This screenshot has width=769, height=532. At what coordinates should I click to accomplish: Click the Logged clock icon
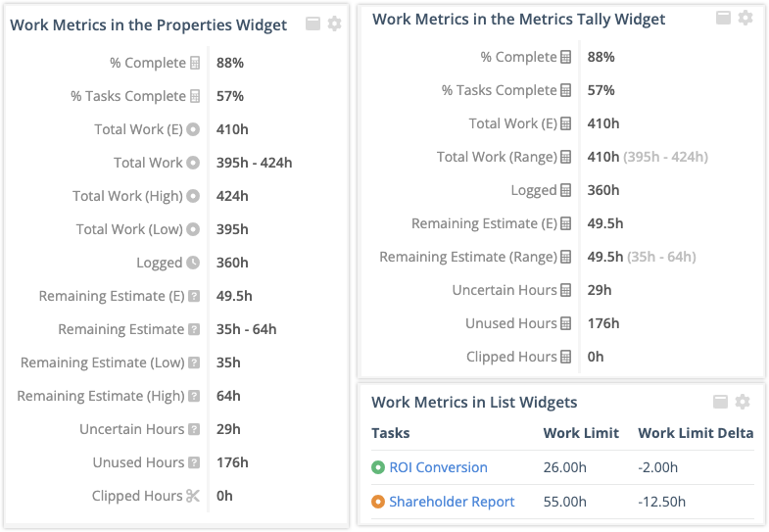click(193, 263)
